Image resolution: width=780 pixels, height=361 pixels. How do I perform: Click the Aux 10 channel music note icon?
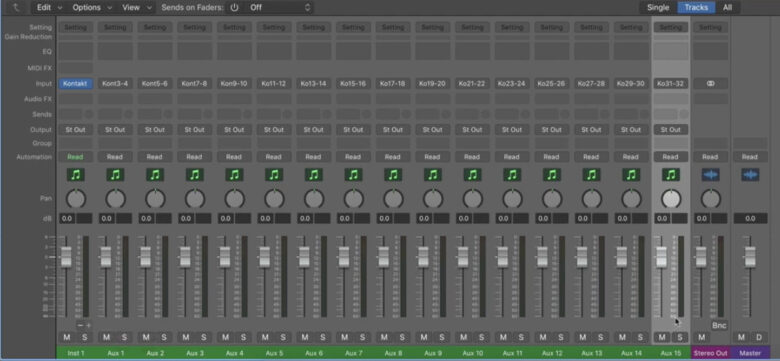[x=473, y=175]
